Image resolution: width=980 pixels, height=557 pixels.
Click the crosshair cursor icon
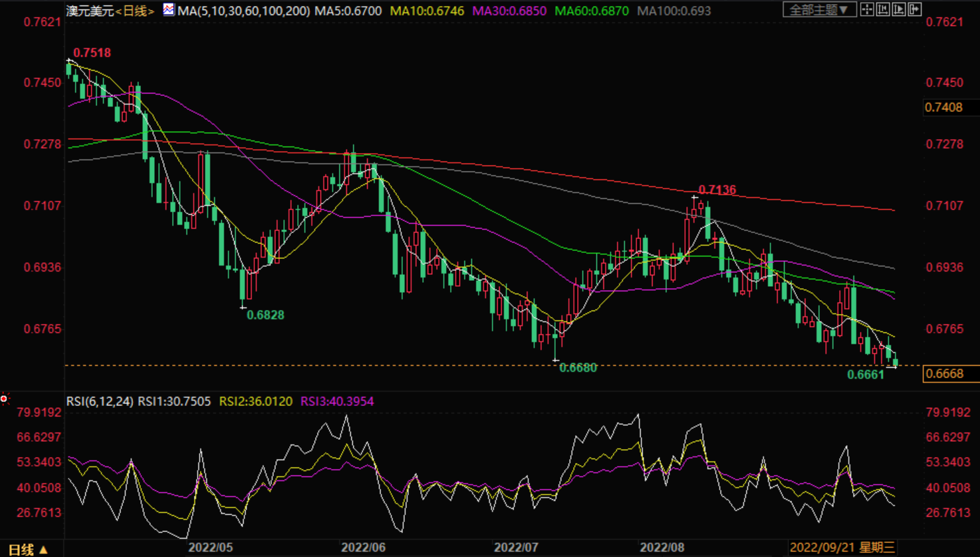(867, 9)
